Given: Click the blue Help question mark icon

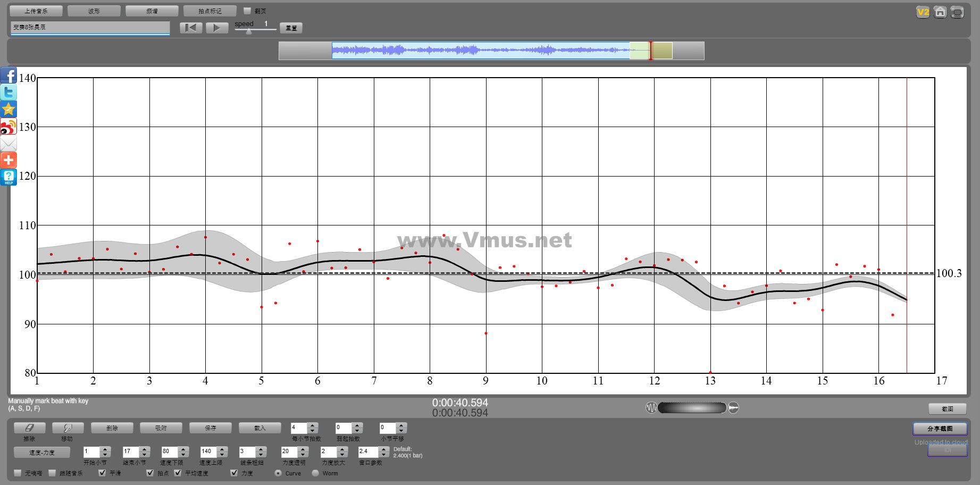Looking at the screenshot, I should 9,177.
